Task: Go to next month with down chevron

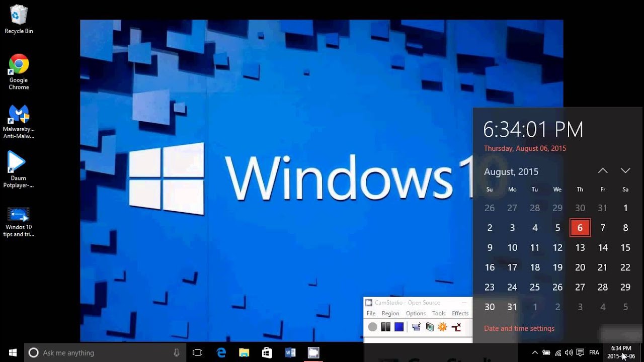Action: (x=625, y=171)
